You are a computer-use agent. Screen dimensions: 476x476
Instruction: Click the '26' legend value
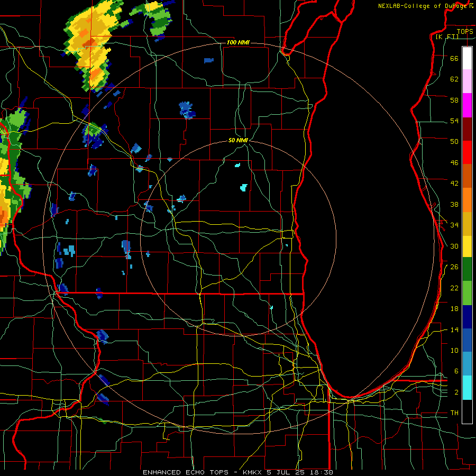[454, 267]
